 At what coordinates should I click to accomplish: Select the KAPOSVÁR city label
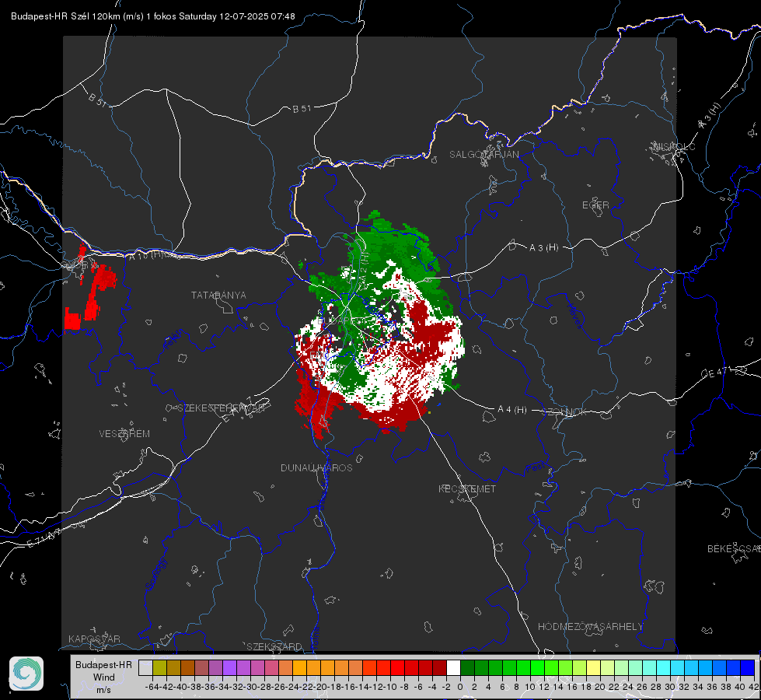tap(94, 639)
